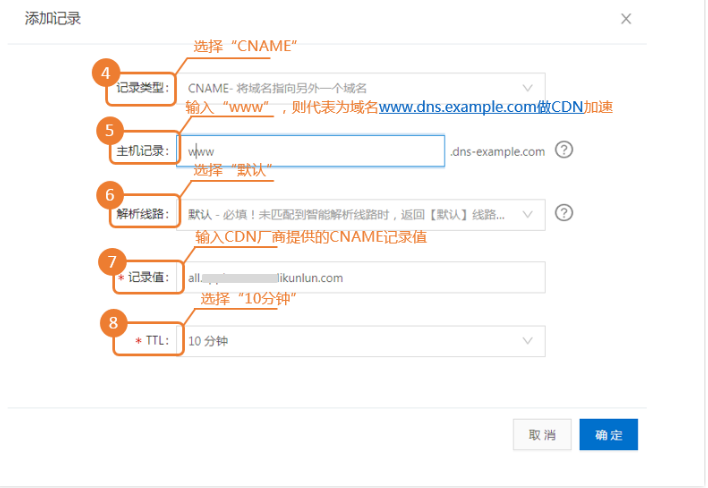Click the TTL label
Image resolution: width=708 pixels, height=488 pixels.
tap(157, 341)
